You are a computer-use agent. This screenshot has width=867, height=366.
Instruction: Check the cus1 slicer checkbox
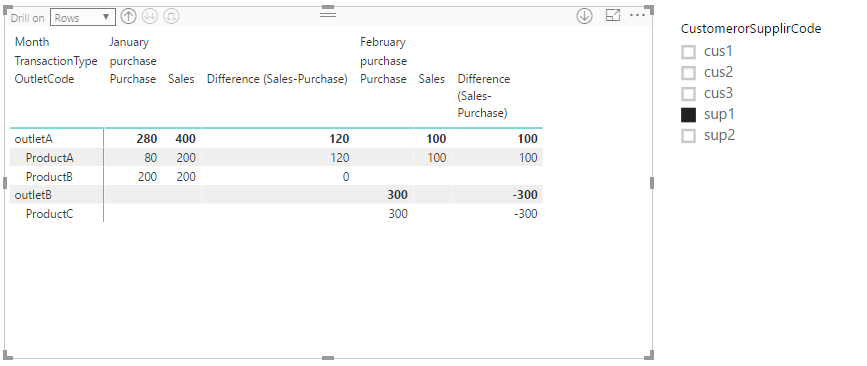click(688, 52)
